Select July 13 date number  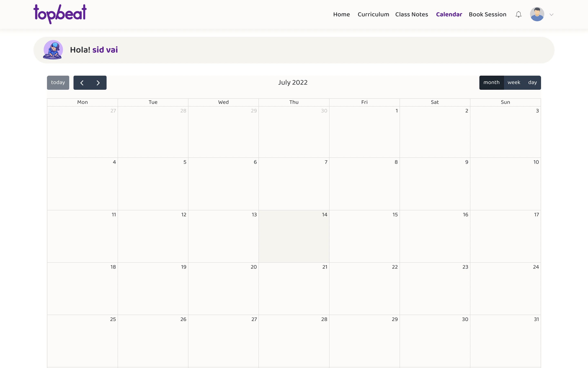(x=254, y=215)
